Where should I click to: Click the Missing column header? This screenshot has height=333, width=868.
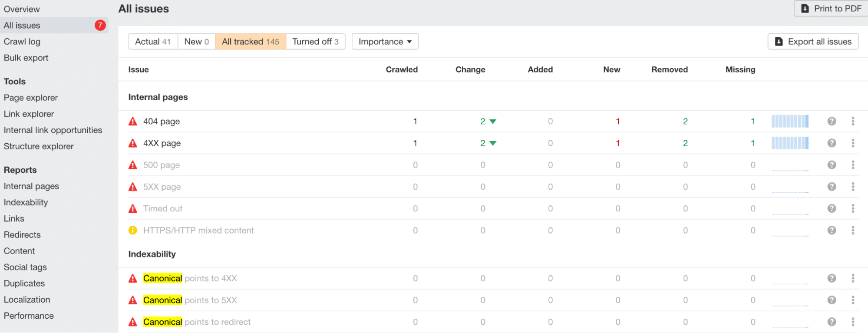click(x=740, y=69)
